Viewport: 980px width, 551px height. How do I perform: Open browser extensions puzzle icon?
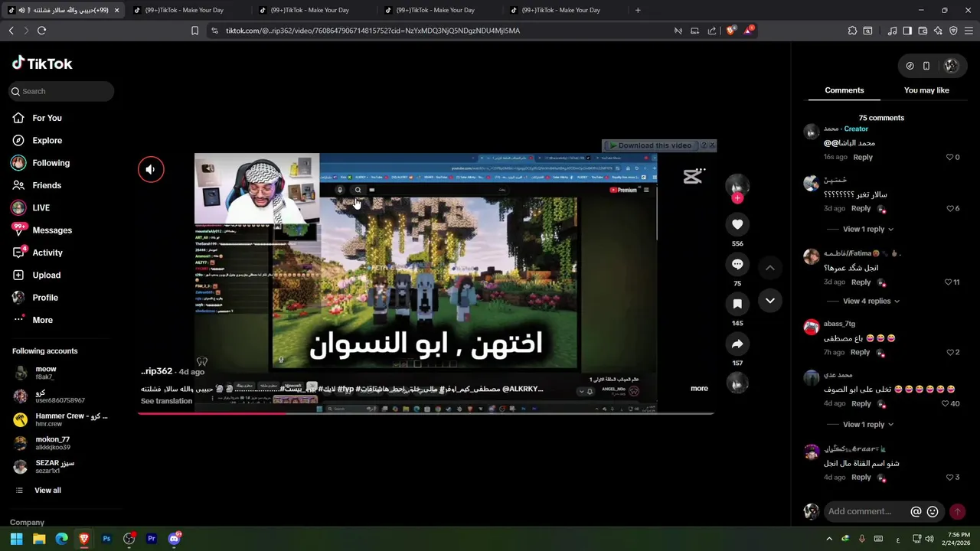point(852,31)
